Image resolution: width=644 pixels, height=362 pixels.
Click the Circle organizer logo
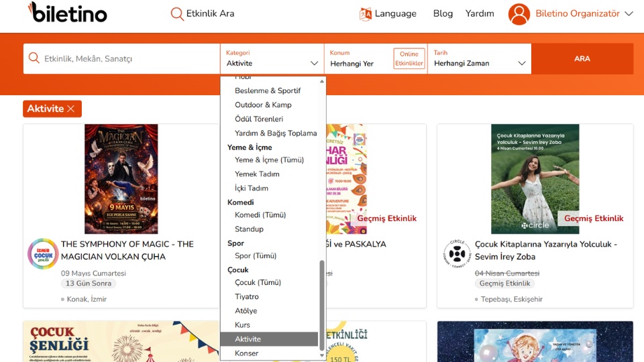(457, 254)
